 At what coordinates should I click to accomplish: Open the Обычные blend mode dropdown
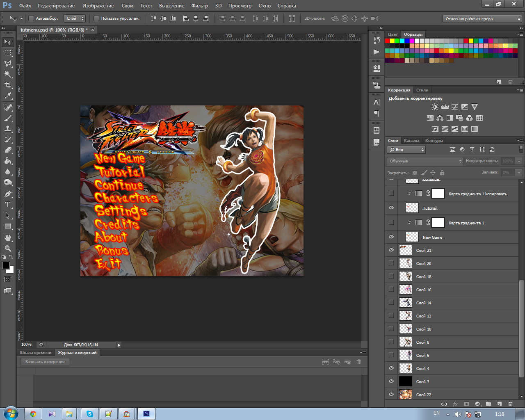425,161
